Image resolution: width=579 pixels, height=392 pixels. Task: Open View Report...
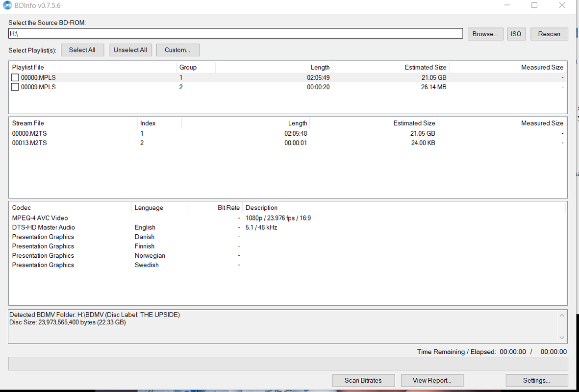pos(432,380)
